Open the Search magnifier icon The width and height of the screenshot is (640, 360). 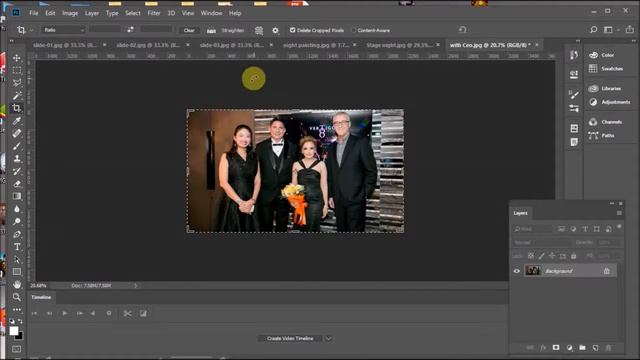click(593, 30)
